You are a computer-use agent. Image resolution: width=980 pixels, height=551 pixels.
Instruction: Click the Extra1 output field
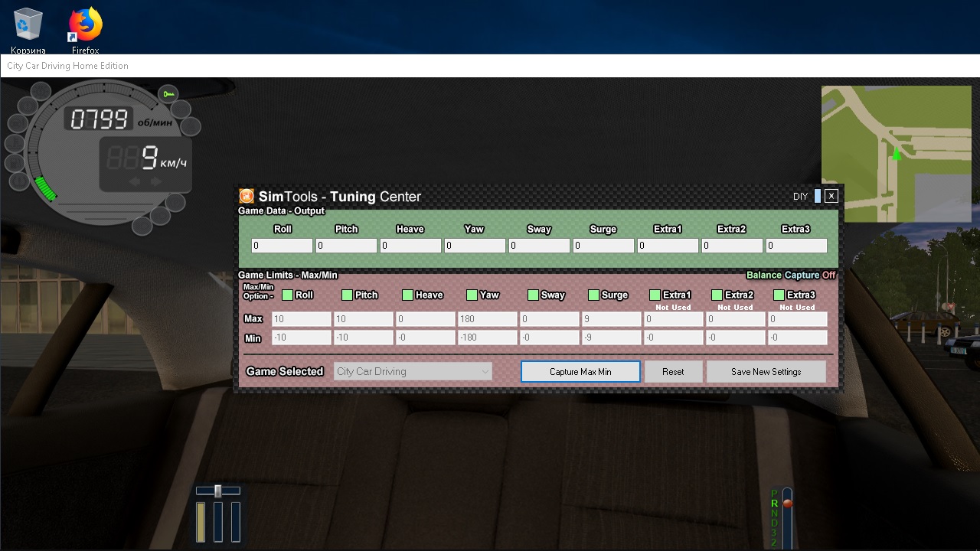click(x=668, y=246)
